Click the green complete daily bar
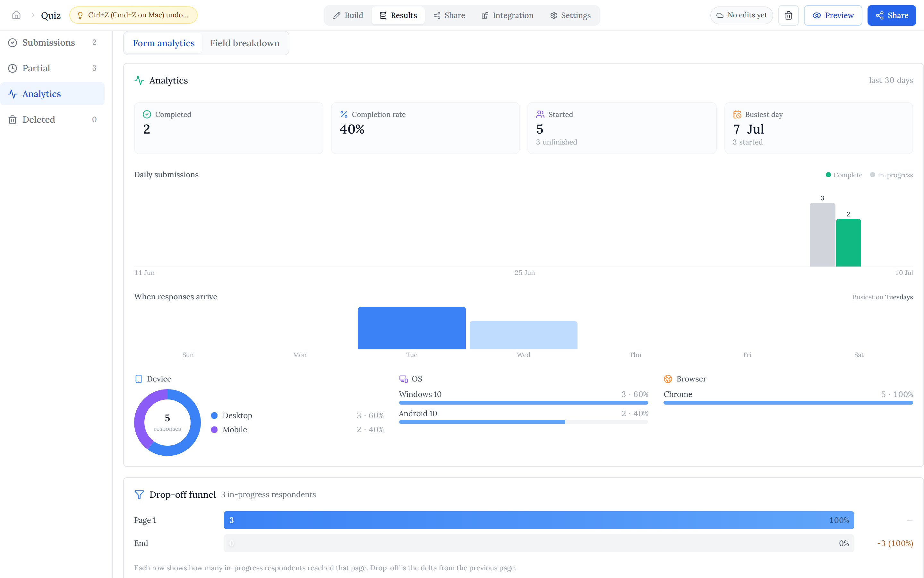 (848, 243)
